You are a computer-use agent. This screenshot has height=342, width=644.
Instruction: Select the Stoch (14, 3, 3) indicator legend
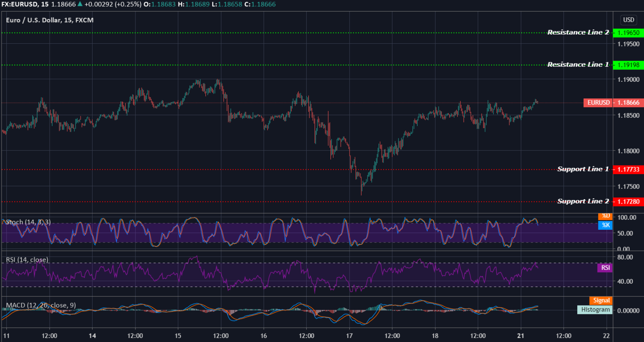tap(28, 222)
